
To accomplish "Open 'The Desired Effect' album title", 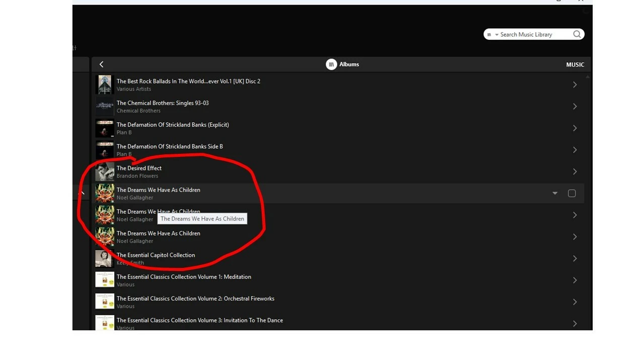I will point(139,168).
